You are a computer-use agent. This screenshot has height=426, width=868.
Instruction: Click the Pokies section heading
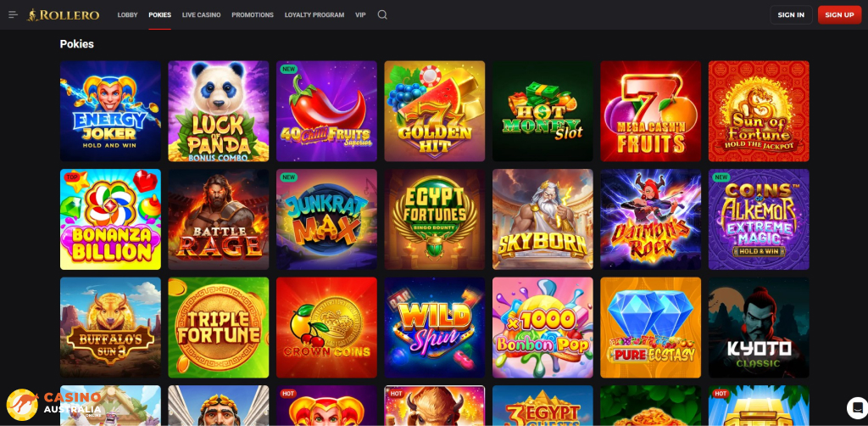(77, 44)
